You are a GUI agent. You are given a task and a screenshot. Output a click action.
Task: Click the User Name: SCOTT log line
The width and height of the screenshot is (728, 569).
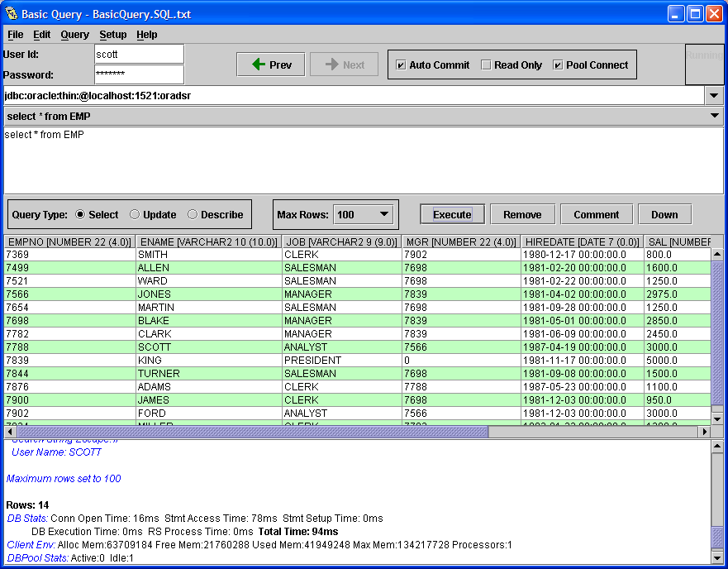[x=56, y=452]
